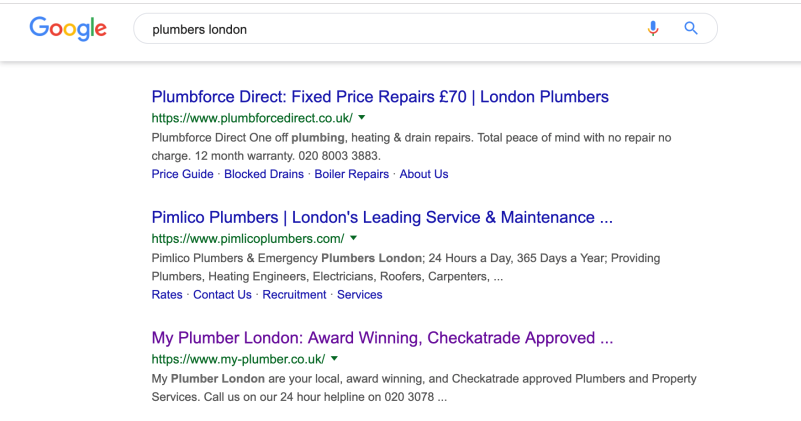Open the Plumbforce Direct result title
The width and height of the screenshot is (801, 421).
click(x=380, y=97)
